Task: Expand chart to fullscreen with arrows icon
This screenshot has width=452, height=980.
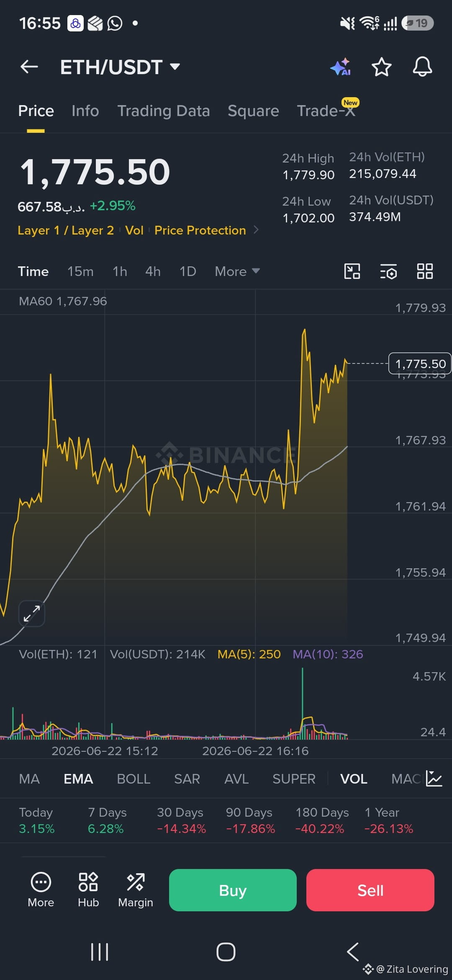Action: 31,614
